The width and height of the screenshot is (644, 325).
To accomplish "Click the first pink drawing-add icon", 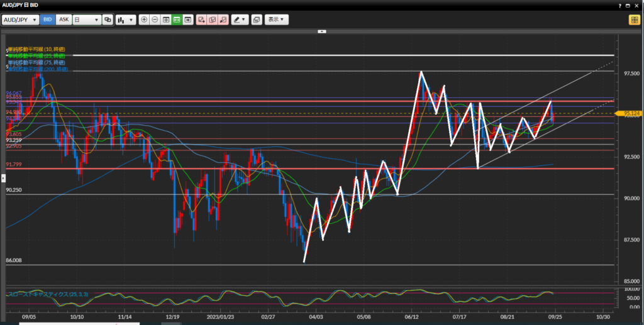I will tap(201, 19).
